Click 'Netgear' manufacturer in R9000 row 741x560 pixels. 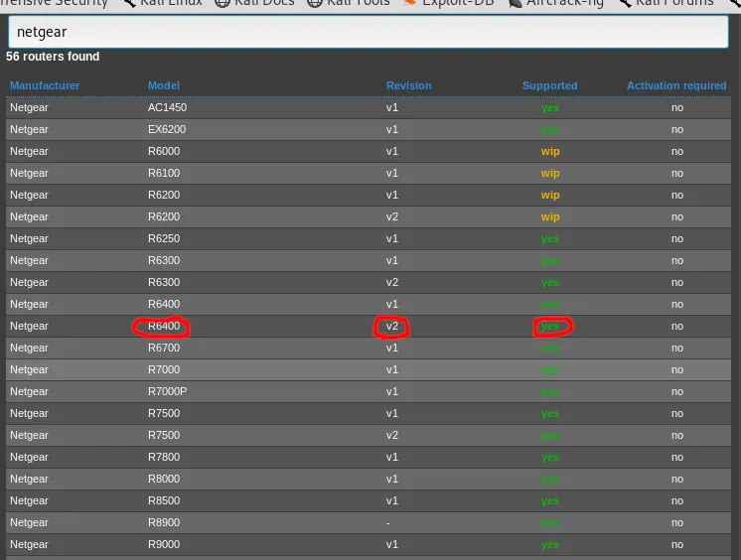click(x=29, y=544)
